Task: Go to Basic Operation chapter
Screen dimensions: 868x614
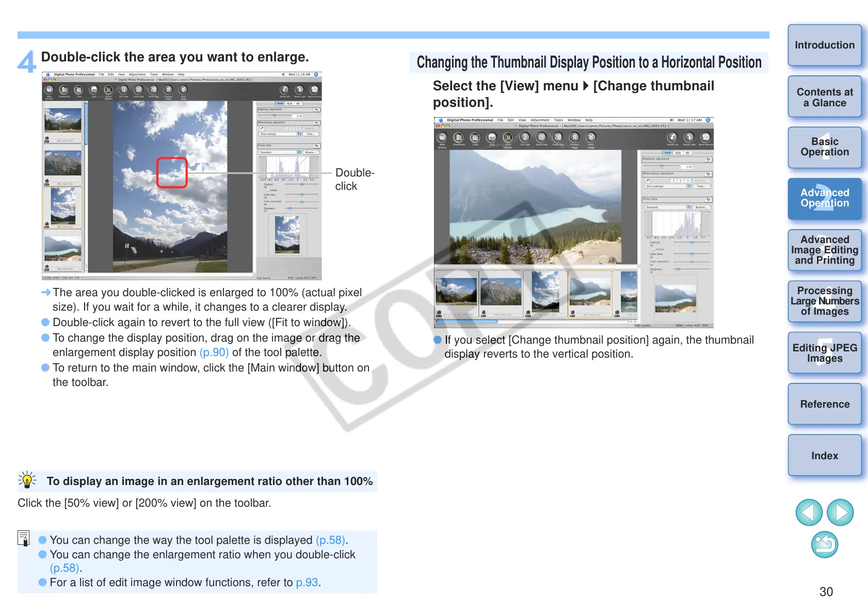Action: [825, 148]
